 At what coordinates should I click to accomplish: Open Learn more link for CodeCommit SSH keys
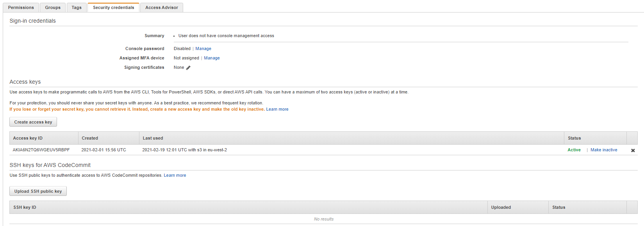click(x=175, y=175)
